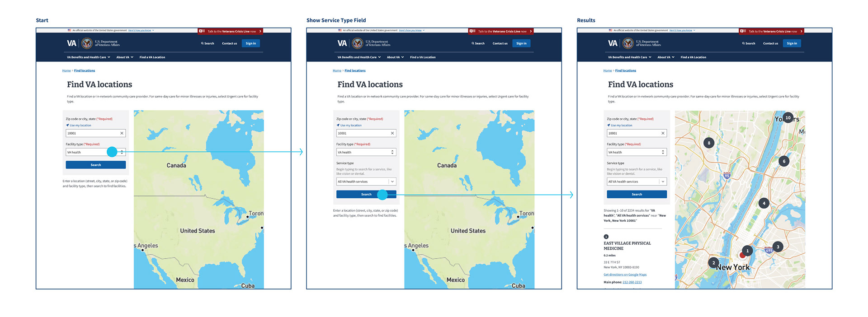
Task: Open Find a VA Location in Start screen nav
Action: point(152,57)
